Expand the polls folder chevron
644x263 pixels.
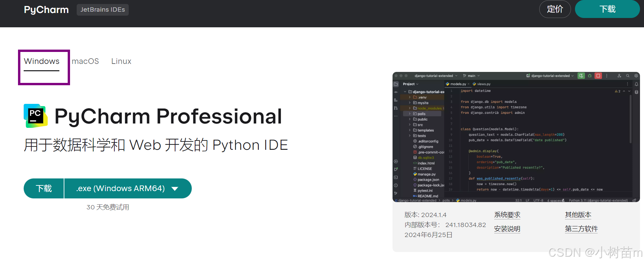pyautogui.click(x=410, y=114)
